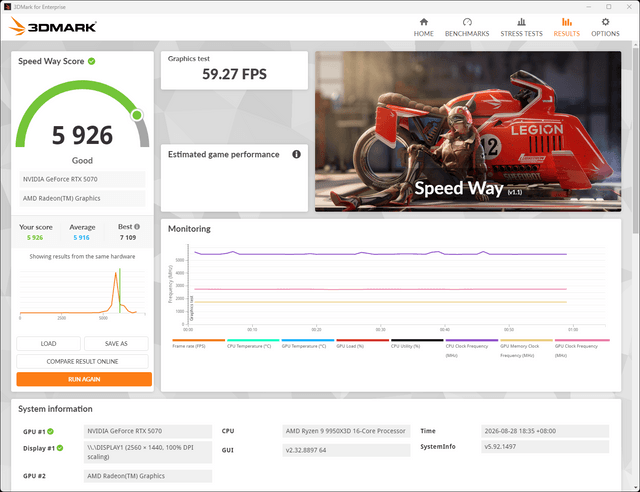Click the Display #1 \\.\DISPLAY1 field

coord(148,452)
